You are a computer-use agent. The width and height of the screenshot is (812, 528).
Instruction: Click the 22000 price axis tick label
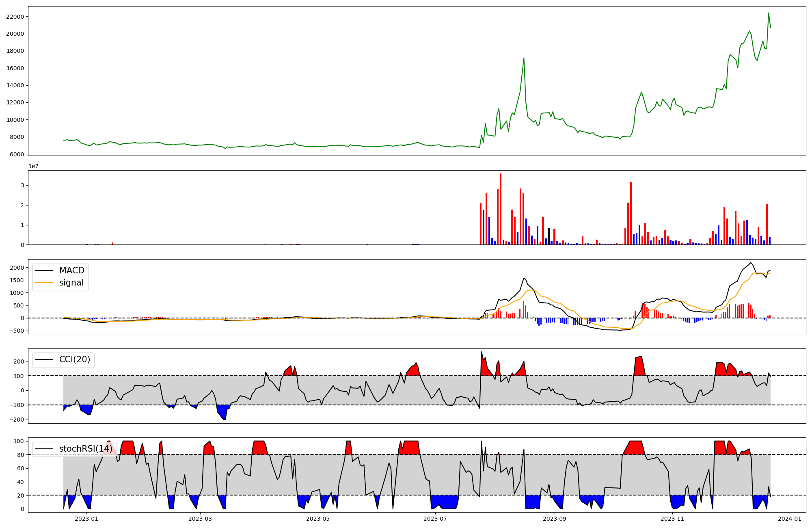(15, 17)
